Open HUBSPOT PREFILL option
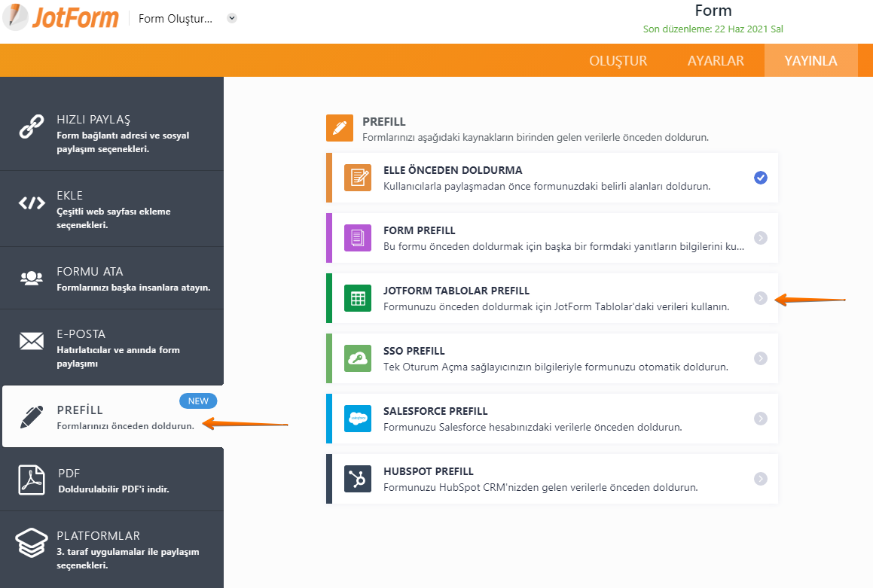Viewport: 873px width, 588px height. point(552,479)
